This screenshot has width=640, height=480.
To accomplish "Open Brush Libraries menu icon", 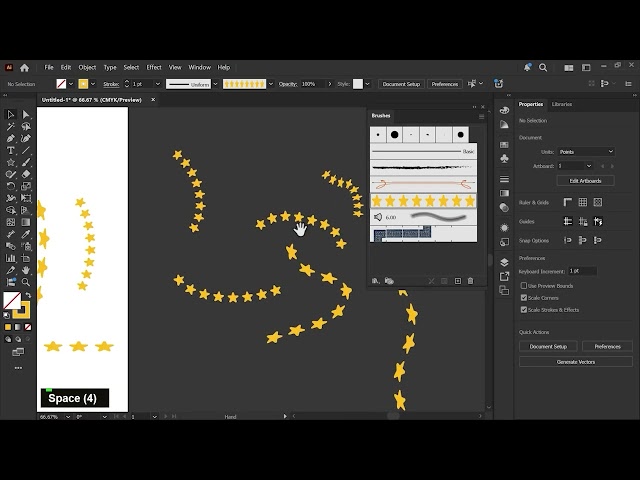I will pyautogui.click(x=376, y=281).
